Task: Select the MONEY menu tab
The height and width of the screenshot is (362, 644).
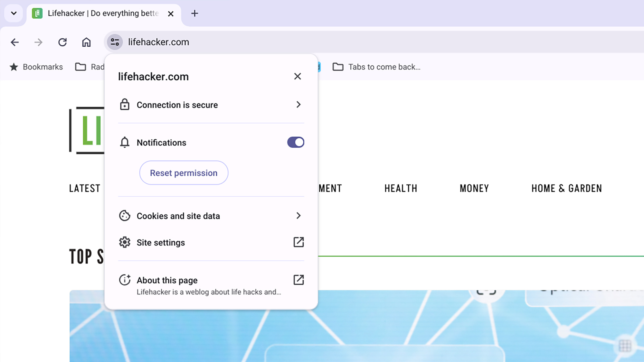Action: tap(474, 188)
